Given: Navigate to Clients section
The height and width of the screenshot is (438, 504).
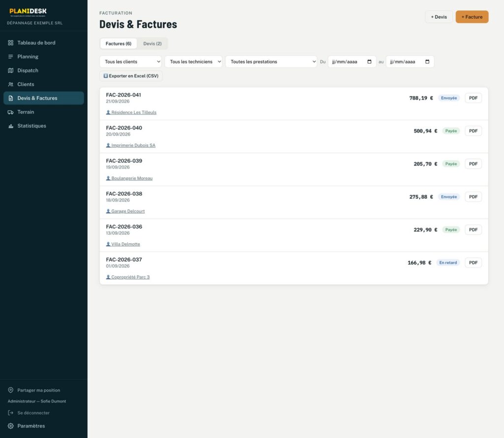Looking at the screenshot, I should pos(44,84).
